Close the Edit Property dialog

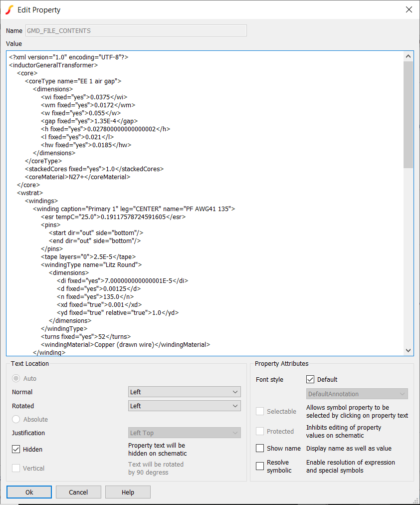click(x=409, y=10)
